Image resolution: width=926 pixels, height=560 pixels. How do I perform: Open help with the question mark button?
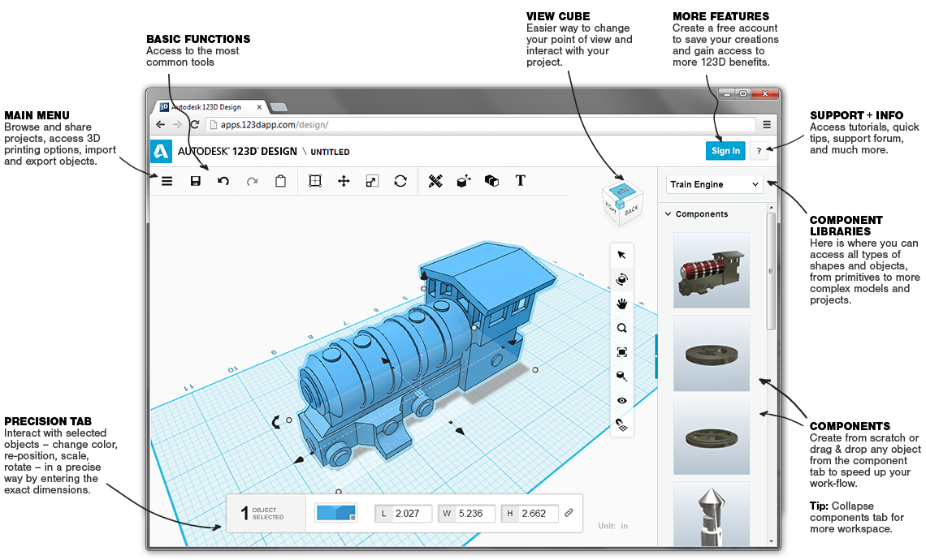coord(759,150)
